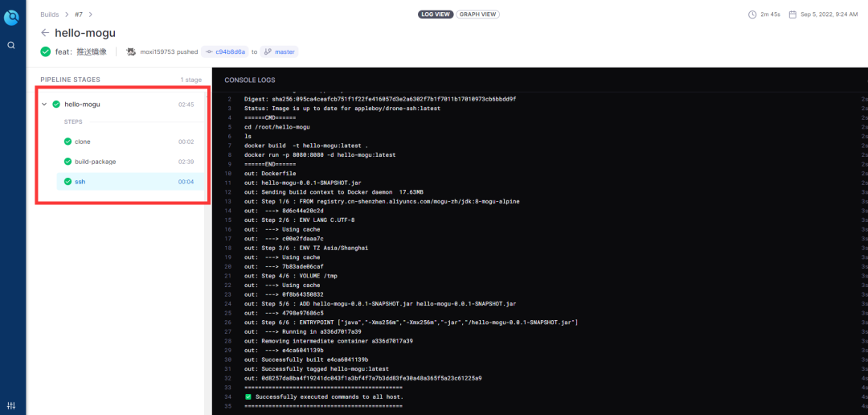Click the calendar icon beside Sep 5, 2022
The width and height of the screenshot is (868, 415).
tap(792, 14)
